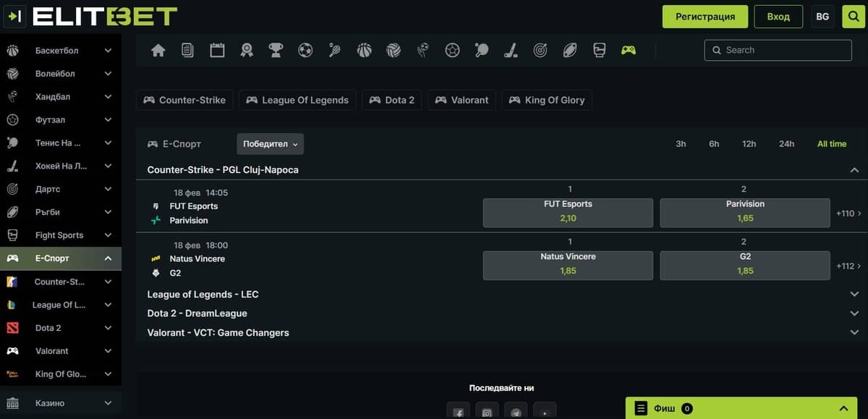This screenshot has height=419, width=868.
Task: Select the 3h time filter
Action: (x=681, y=144)
